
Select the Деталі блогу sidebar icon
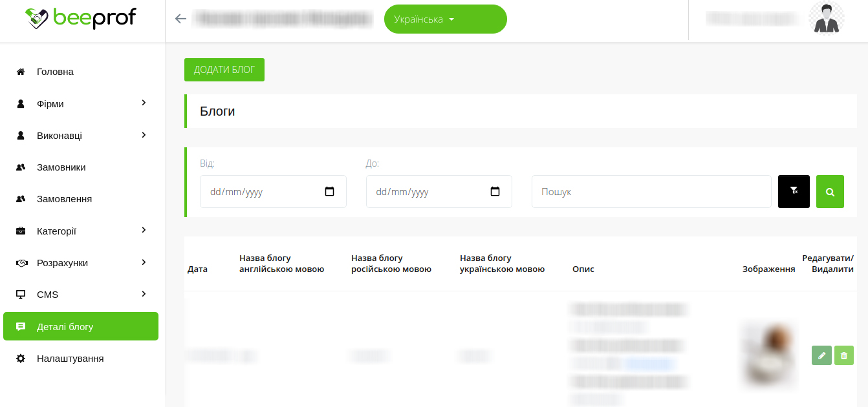pos(20,326)
